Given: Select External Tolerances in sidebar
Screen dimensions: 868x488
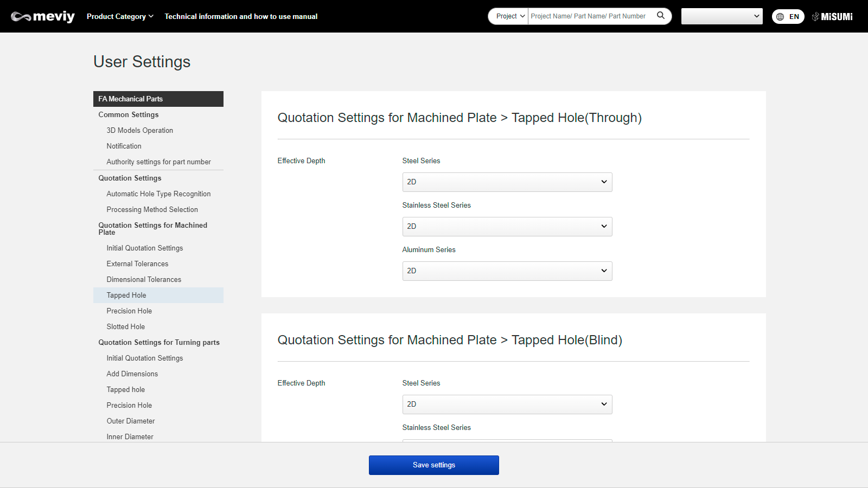Looking at the screenshot, I should [x=137, y=264].
